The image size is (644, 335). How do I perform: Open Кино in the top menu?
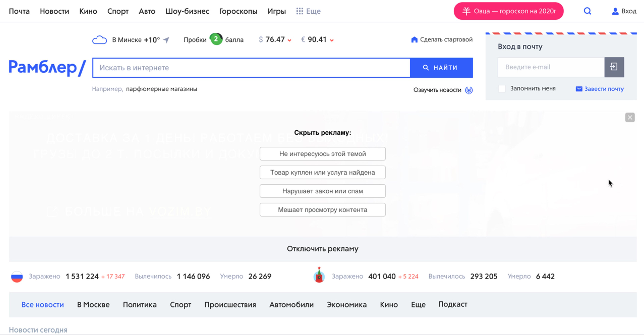(88, 11)
